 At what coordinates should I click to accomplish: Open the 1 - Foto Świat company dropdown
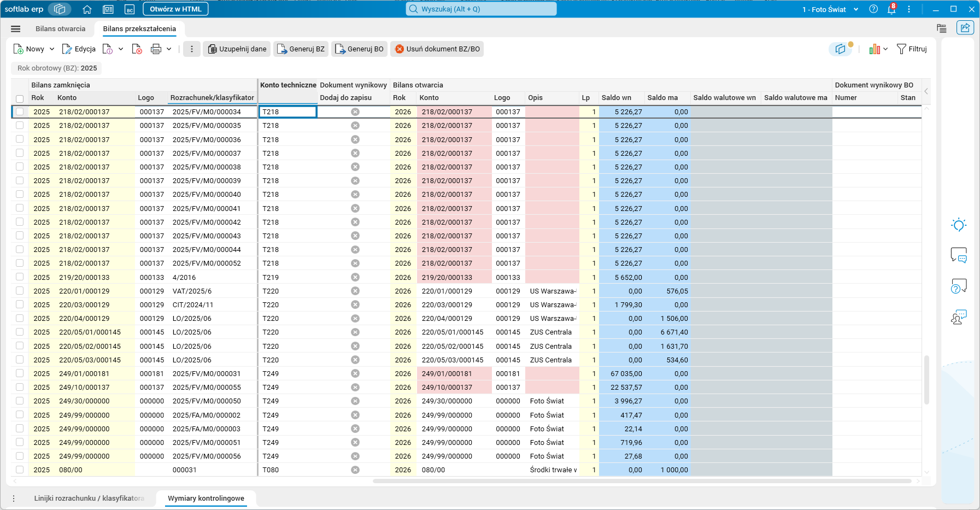tap(831, 9)
